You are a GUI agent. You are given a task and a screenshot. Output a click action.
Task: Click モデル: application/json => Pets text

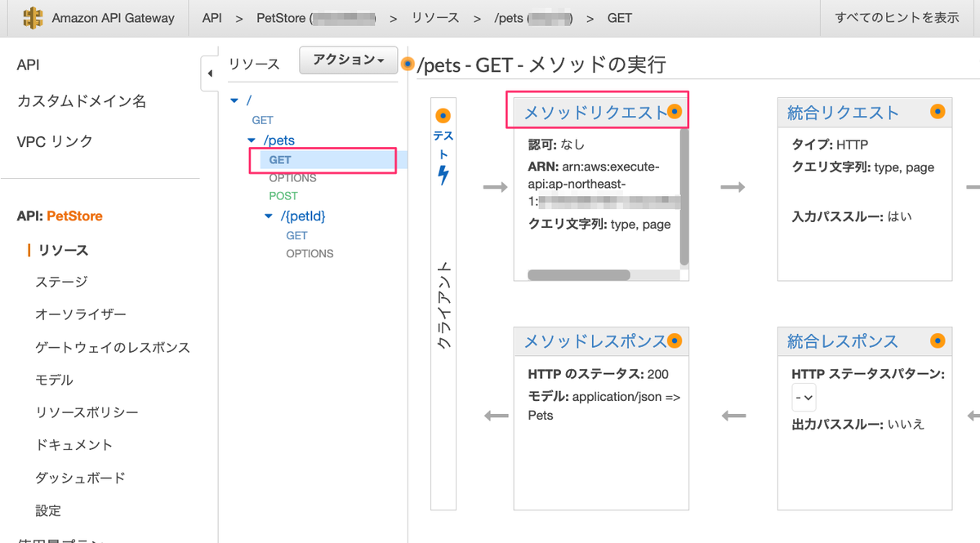[604, 406]
